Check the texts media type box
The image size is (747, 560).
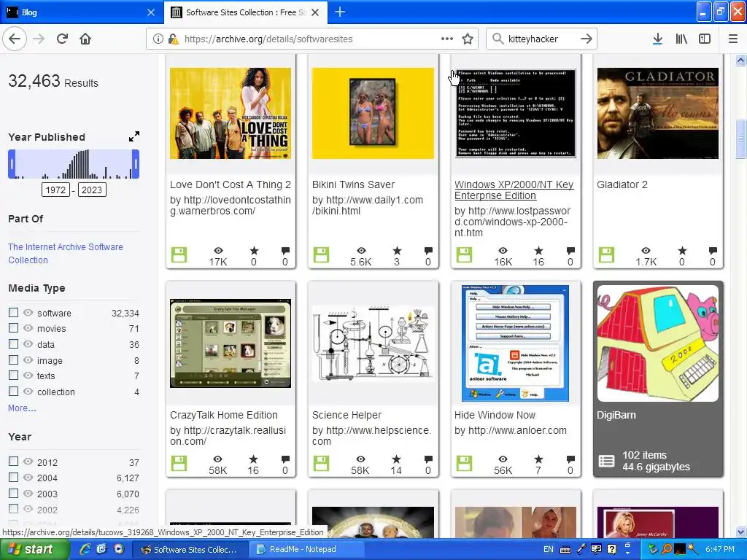coord(13,376)
